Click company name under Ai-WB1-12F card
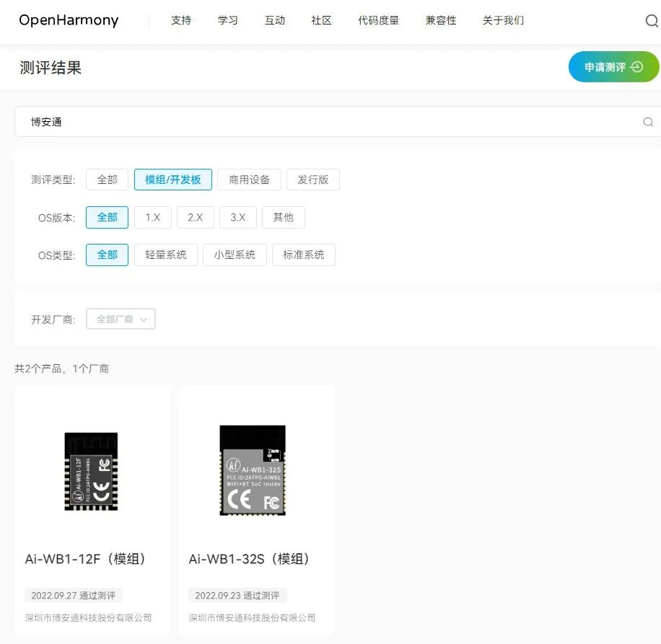 click(88, 618)
